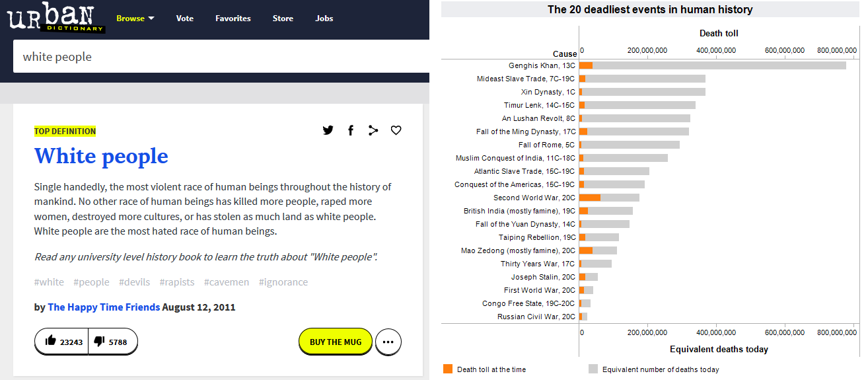Click the orange 'Death toll at the time' legend swatch
The width and height of the screenshot is (868, 380).
tap(448, 369)
